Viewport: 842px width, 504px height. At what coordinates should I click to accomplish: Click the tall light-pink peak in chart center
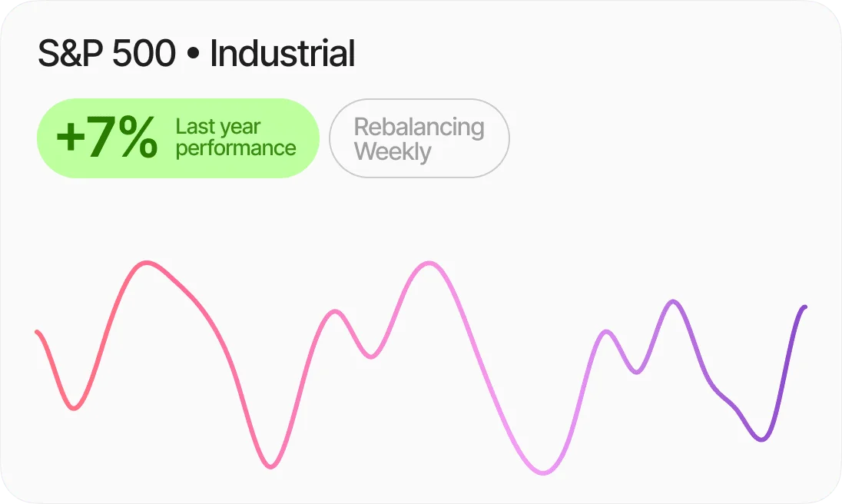[426, 264]
